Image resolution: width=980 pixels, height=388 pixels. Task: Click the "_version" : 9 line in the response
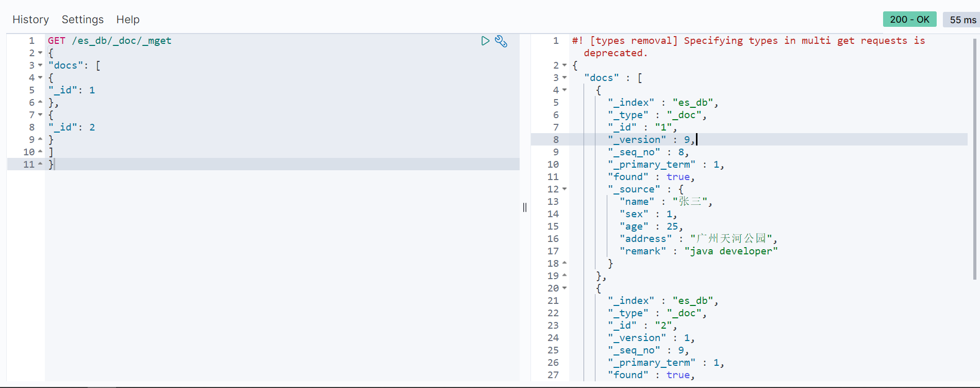coord(652,140)
